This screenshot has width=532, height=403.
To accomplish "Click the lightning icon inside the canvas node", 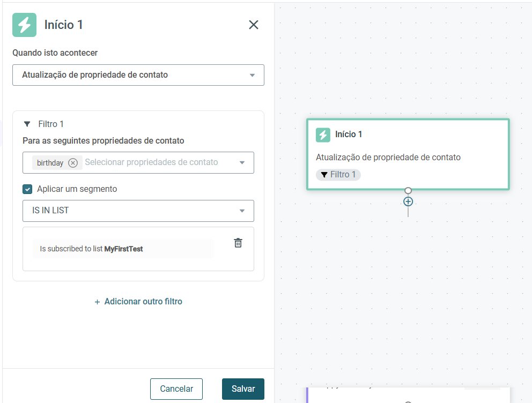I will click(323, 135).
